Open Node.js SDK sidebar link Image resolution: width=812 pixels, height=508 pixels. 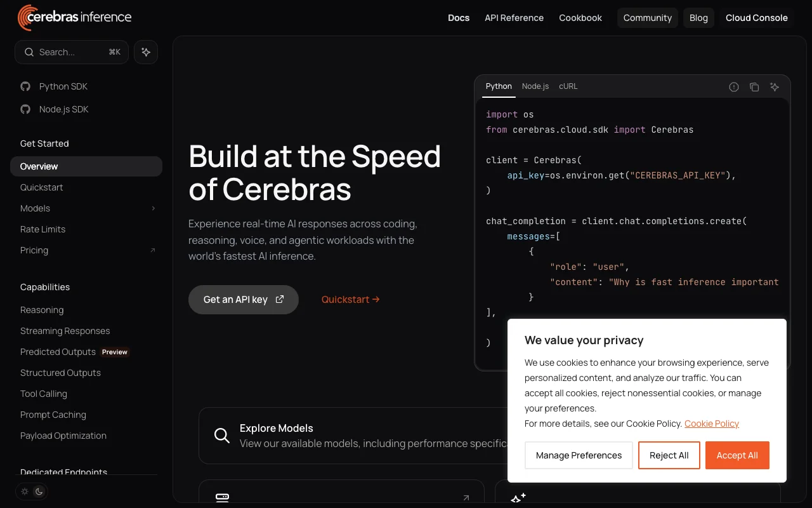pos(64,109)
